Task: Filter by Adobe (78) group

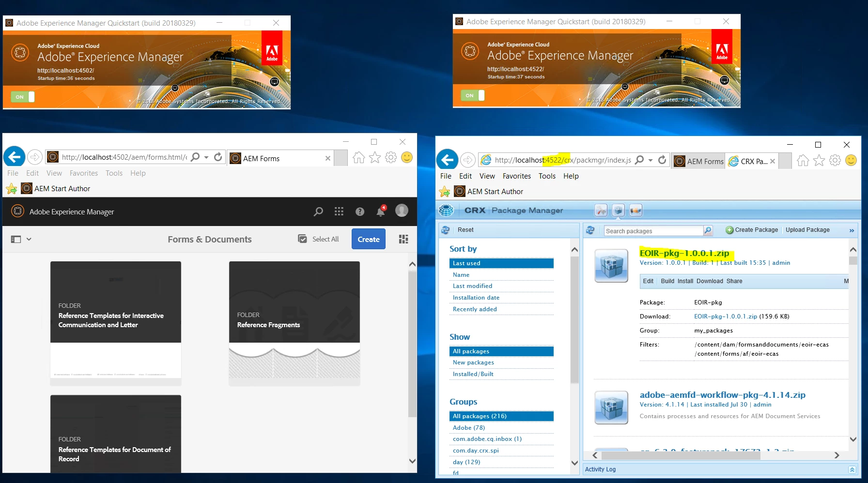Action: (x=501, y=428)
